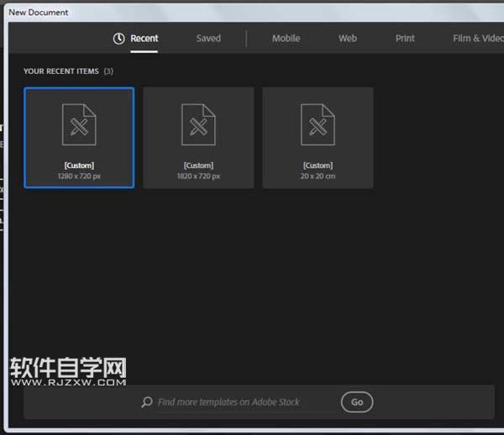Switch to the Web tab
504x435 pixels.
tap(348, 39)
